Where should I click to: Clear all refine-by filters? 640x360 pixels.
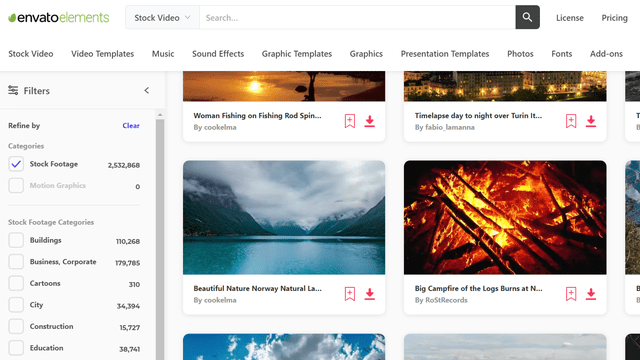[131, 126]
